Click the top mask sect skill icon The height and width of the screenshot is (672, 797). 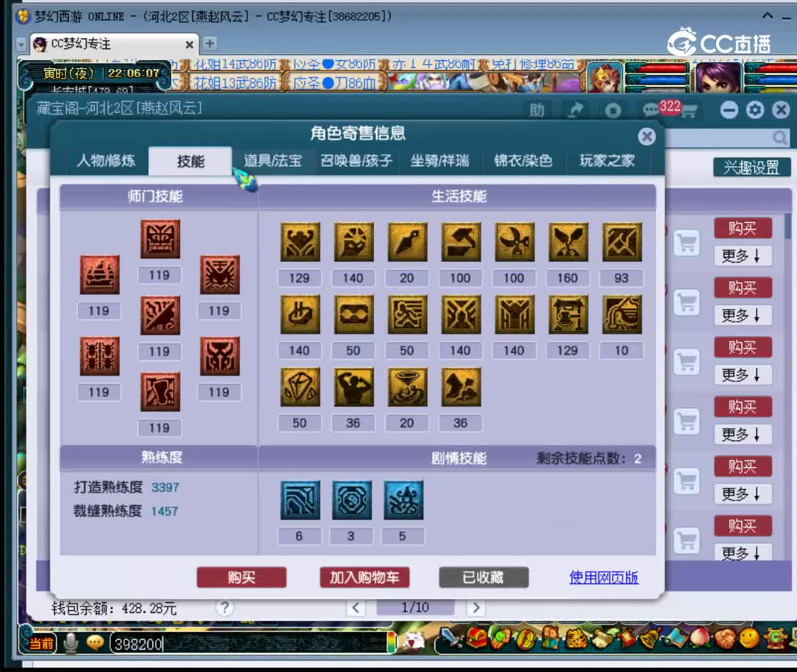(x=159, y=239)
